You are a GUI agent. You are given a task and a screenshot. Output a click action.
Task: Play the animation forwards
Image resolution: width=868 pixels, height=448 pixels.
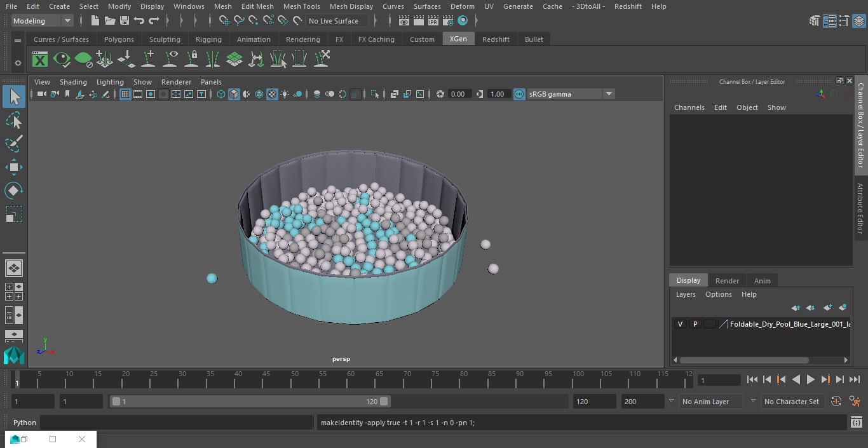coord(810,379)
